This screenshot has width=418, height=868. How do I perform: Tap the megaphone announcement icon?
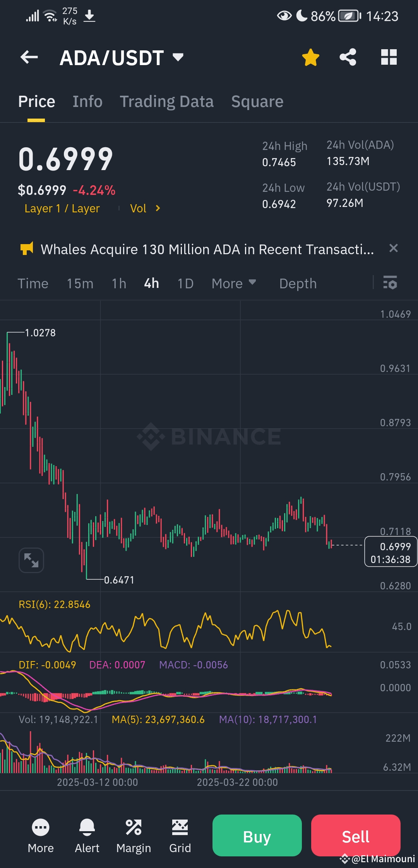(x=27, y=248)
